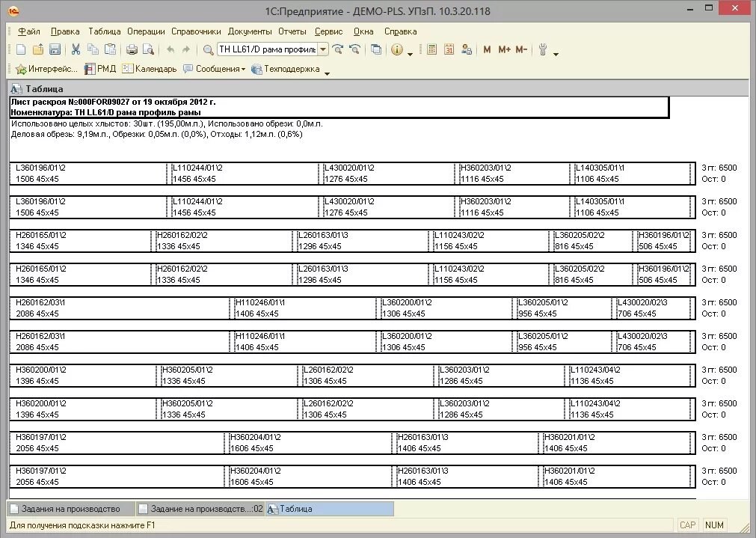Open the Отчеты menu
The image size is (756, 538).
292,31
